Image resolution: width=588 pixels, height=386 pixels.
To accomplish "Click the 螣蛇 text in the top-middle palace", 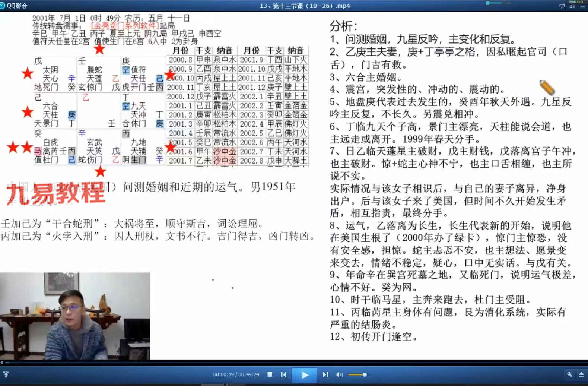I will tap(95, 70).
